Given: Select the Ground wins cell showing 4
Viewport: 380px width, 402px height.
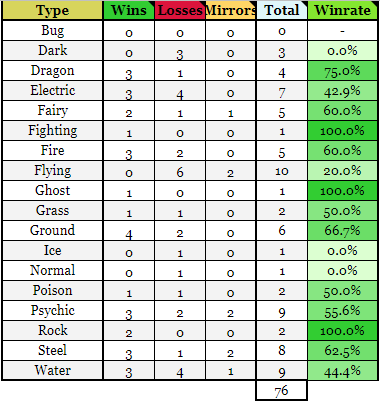Looking at the screenshot, I should (x=129, y=231).
